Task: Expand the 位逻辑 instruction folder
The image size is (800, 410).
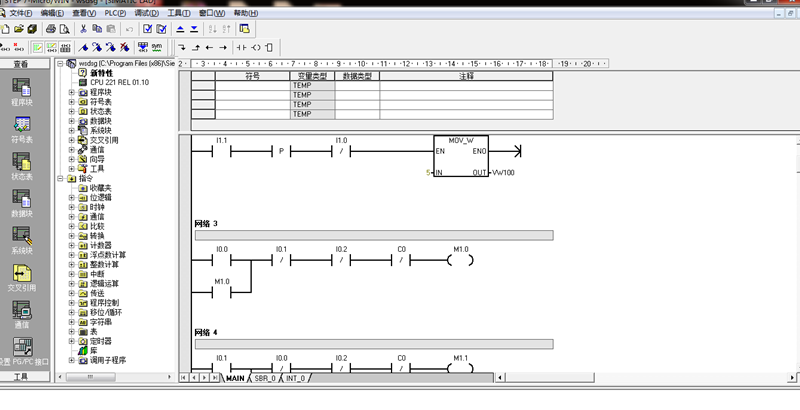Action: coord(71,197)
